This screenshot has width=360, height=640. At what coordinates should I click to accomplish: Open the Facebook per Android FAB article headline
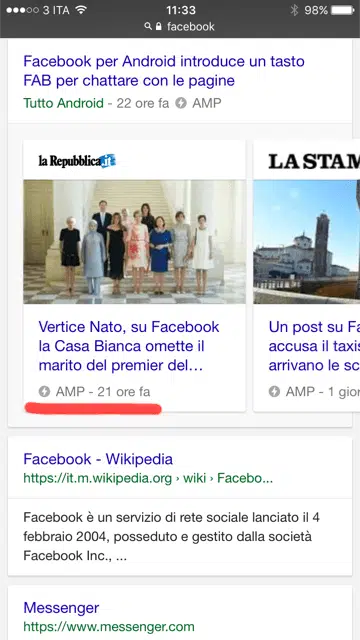(164, 71)
